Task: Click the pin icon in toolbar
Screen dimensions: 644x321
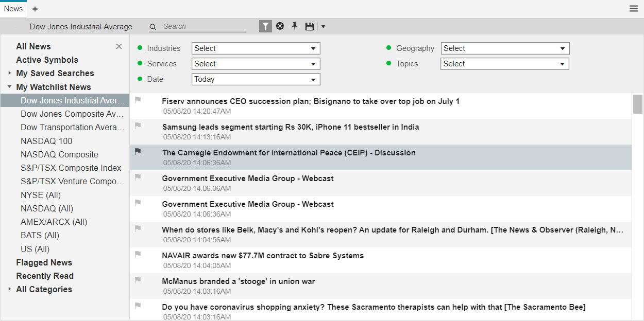Action: click(x=295, y=26)
